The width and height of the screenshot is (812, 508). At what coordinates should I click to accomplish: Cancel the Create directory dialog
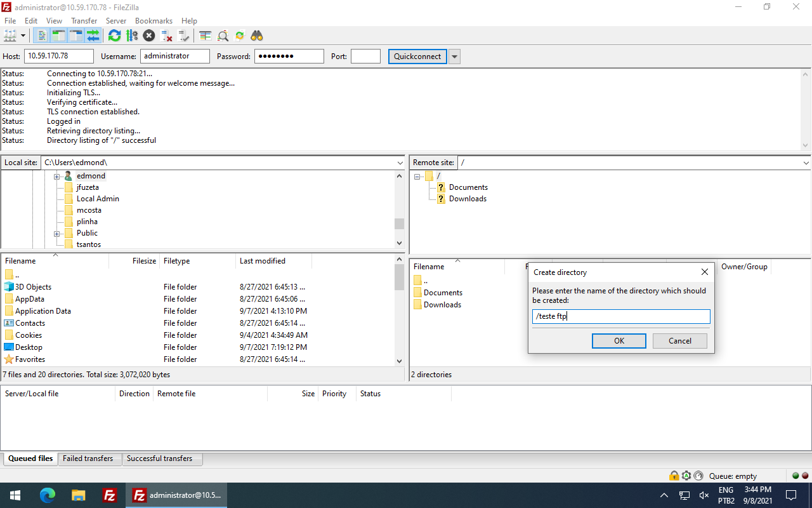[679, 340]
